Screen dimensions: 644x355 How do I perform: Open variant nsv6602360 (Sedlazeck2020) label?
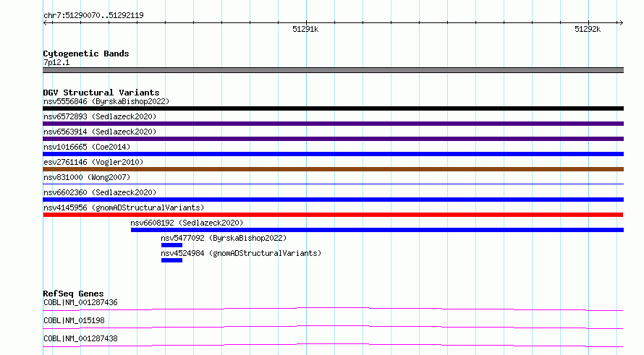(x=100, y=192)
